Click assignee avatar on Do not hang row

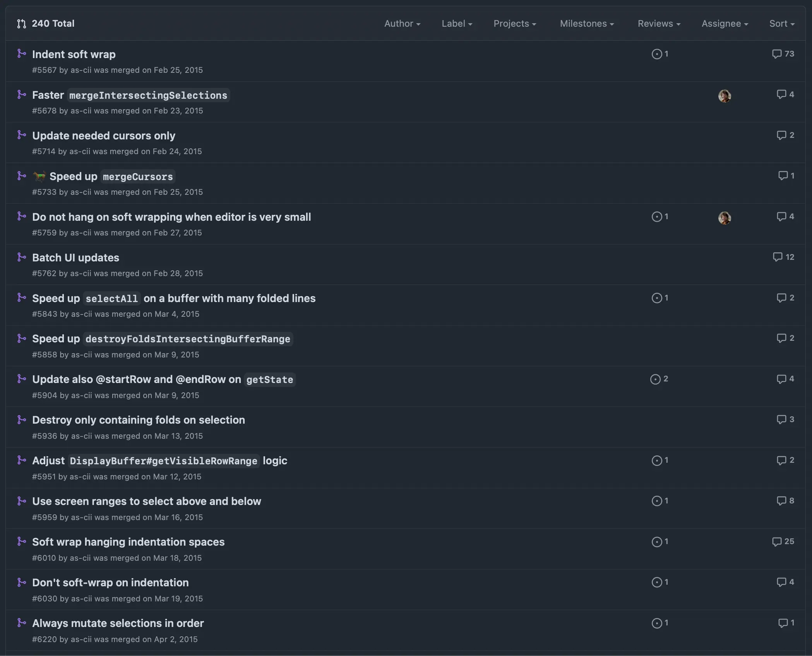pyautogui.click(x=724, y=218)
